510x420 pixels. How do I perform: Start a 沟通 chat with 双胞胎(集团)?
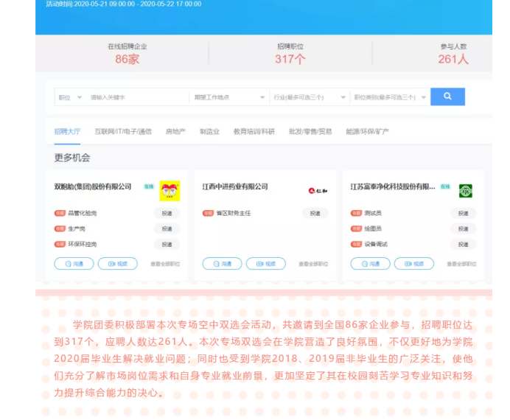(74, 264)
